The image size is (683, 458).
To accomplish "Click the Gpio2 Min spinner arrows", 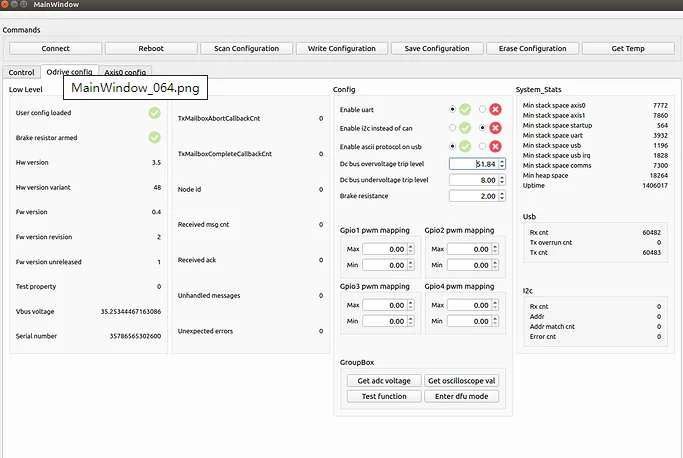I will click(495, 265).
